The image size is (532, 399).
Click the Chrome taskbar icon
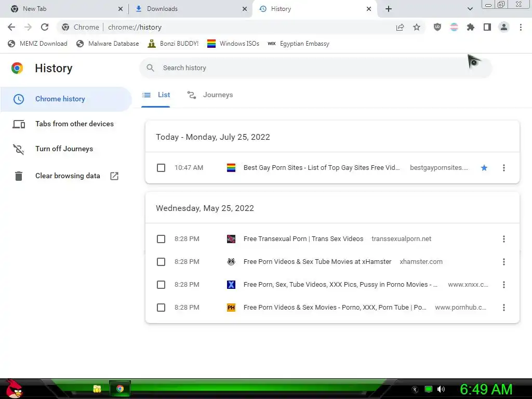coord(120,389)
